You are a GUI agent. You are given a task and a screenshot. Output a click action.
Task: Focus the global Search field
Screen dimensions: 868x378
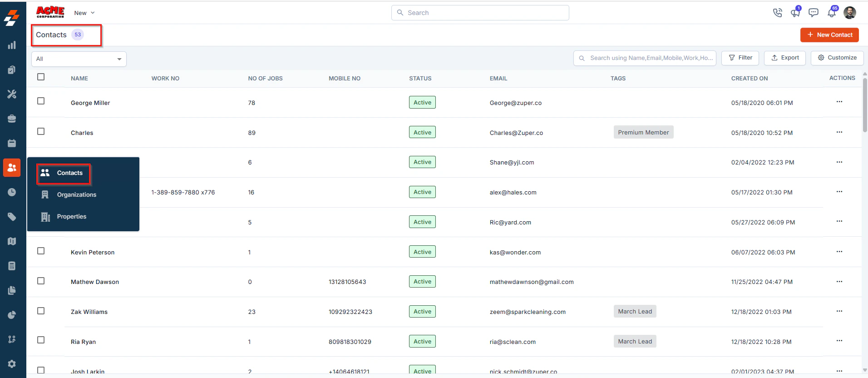coord(480,13)
